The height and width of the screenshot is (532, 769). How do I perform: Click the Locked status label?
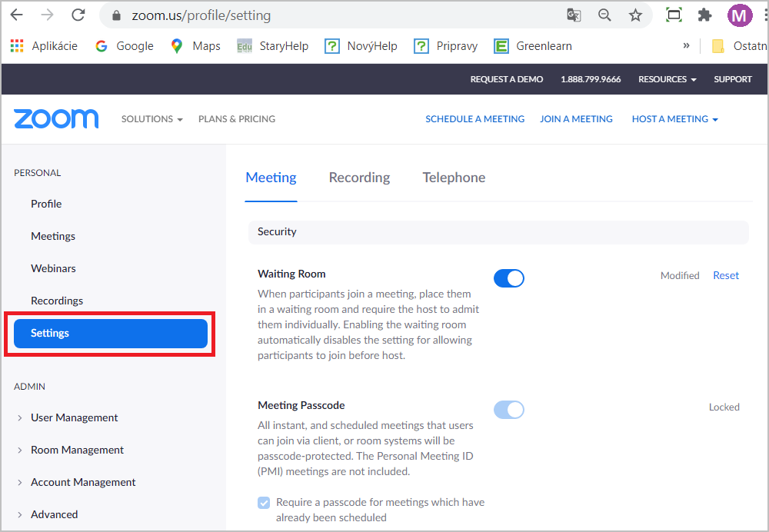(x=724, y=407)
